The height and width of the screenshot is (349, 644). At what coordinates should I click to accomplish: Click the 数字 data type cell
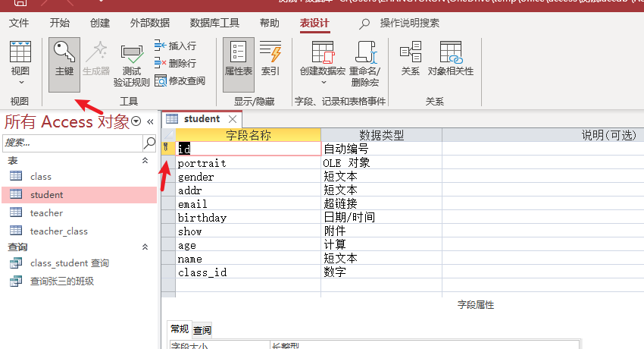click(381, 272)
